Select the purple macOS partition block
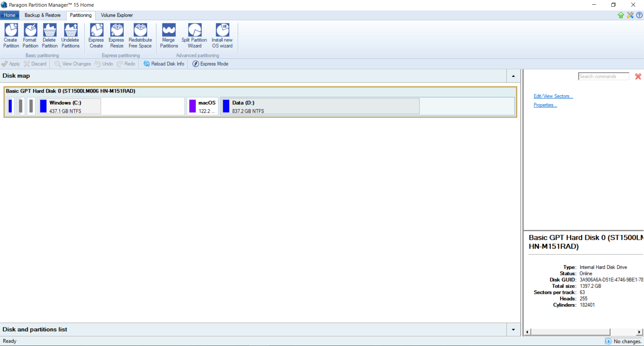This screenshot has width=644, height=346. [203, 106]
